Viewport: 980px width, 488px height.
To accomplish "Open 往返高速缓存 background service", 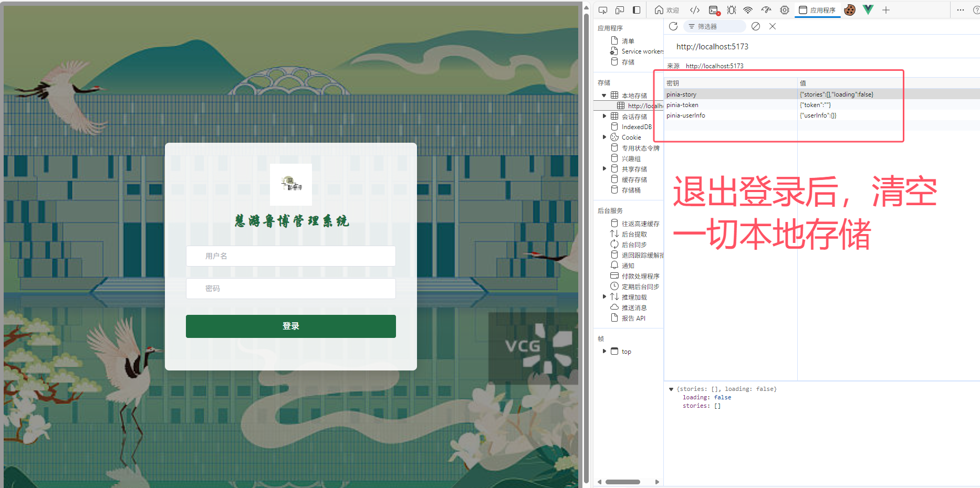I will click(640, 224).
